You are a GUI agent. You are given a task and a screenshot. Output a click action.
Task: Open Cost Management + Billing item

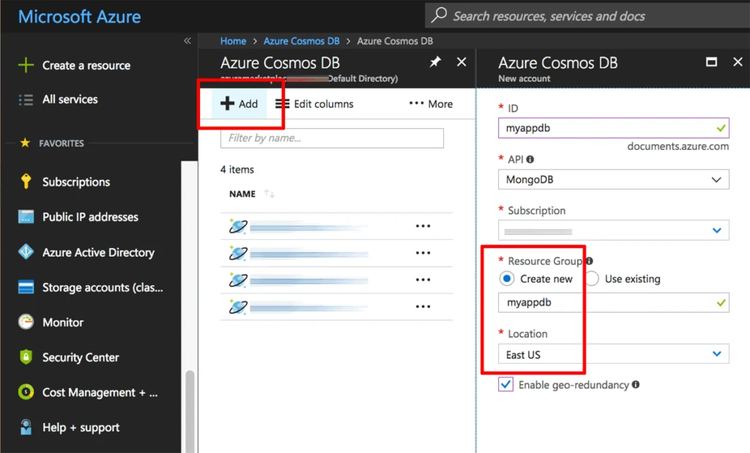point(100,393)
